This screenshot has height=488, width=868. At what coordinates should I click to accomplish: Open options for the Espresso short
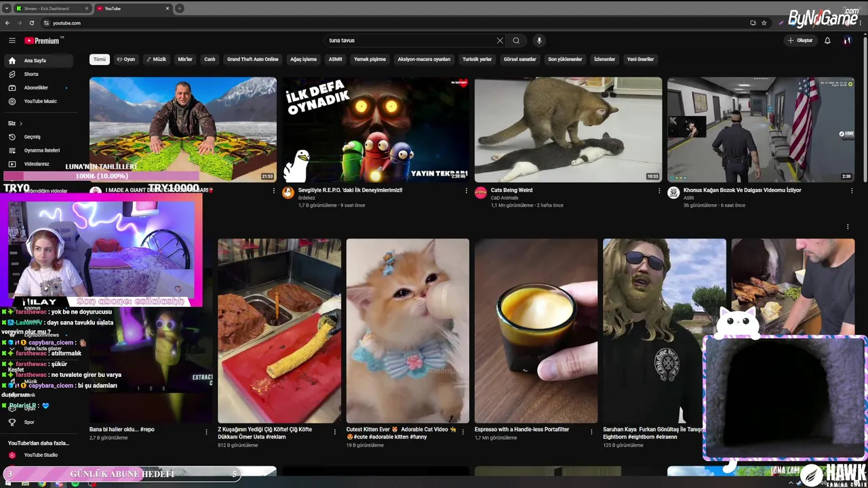point(591,432)
